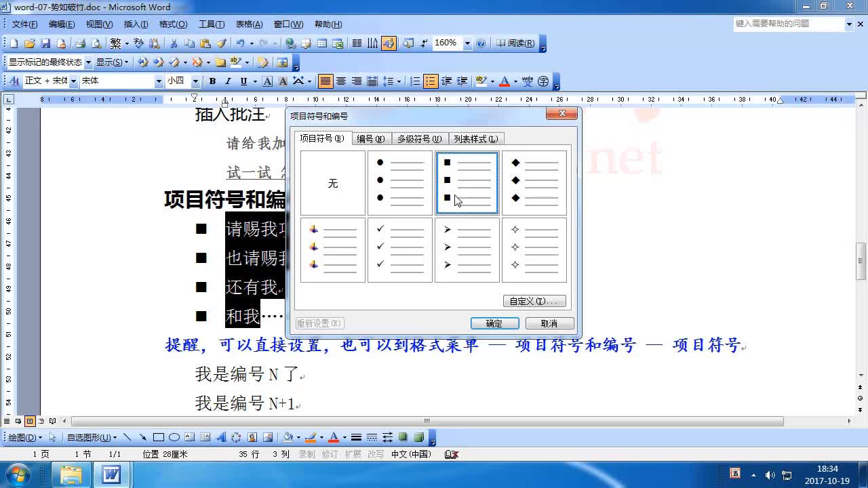The width and height of the screenshot is (868, 488).
Task: Click the 确定 button to confirm
Action: (x=494, y=323)
